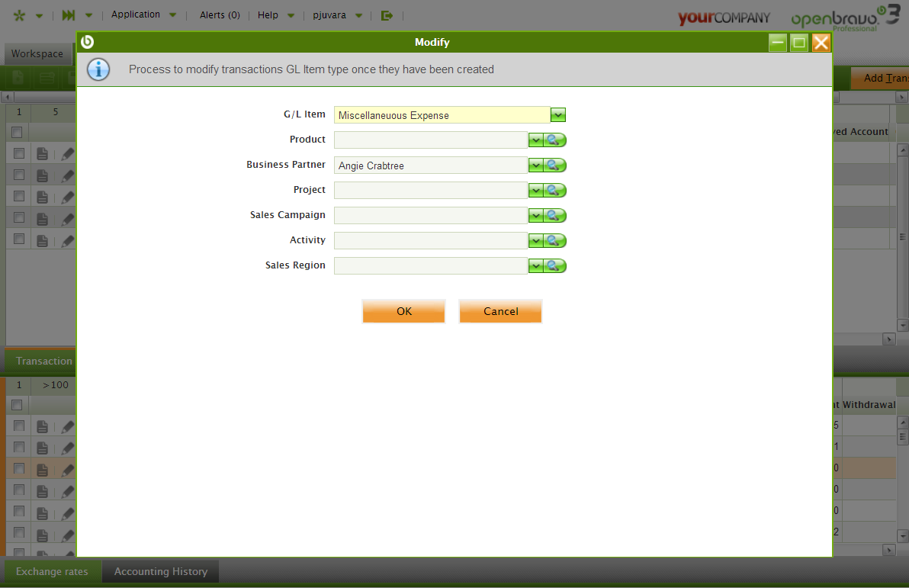The height and width of the screenshot is (588, 909).
Task: Open the Product search magnifier
Action: 555,140
